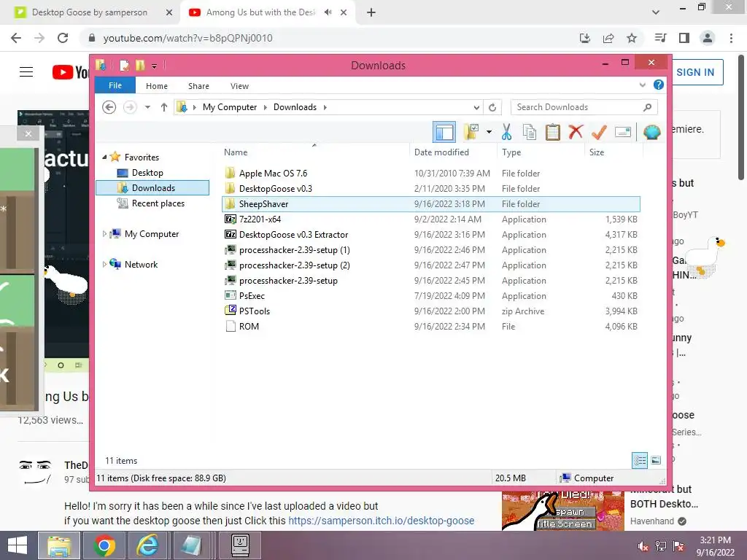Open the Home ribbon tab
The image size is (747, 560).
coord(157,86)
